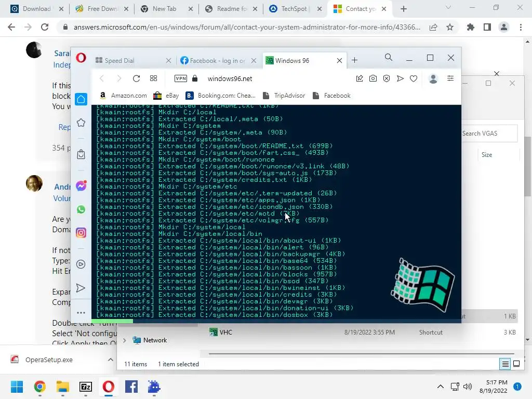Open OperaSetup.exe download item
Image resolution: width=532 pixels, height=399 pixels.
click(48, 360)
